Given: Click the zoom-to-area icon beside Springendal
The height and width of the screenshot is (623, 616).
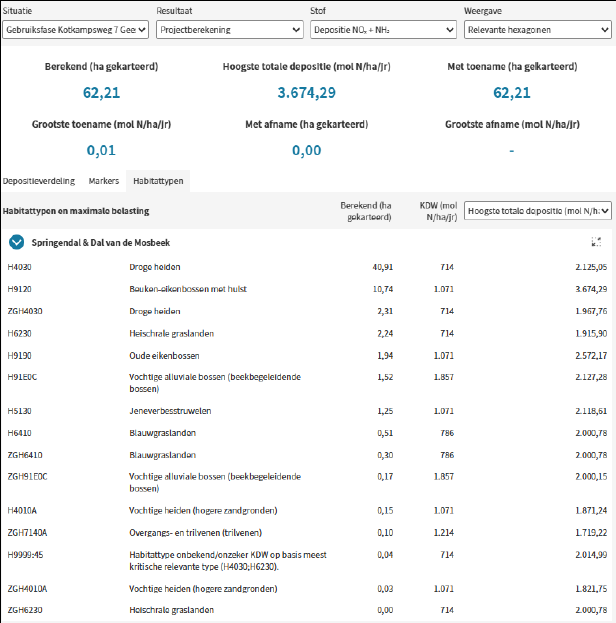Looking at the screenshot, I should [x=596, y=242].
